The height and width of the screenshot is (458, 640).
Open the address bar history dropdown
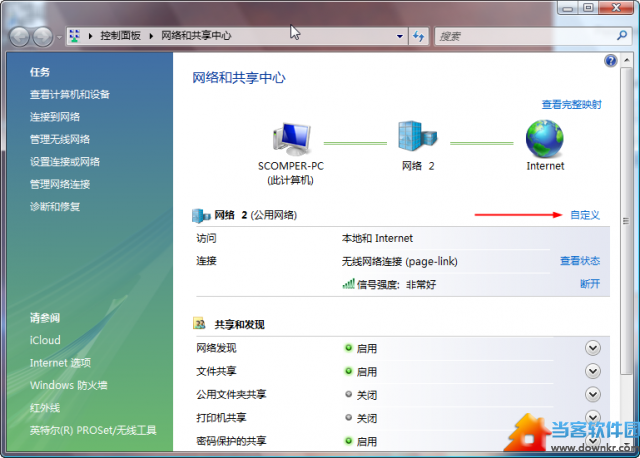[400, 36]
